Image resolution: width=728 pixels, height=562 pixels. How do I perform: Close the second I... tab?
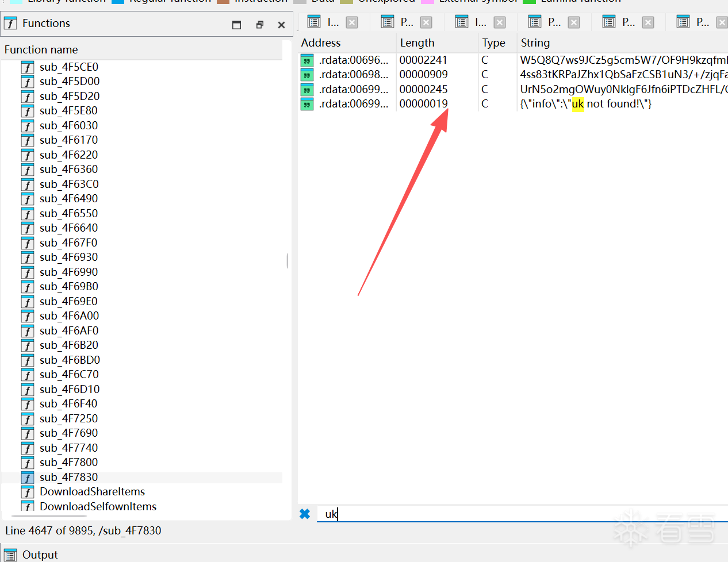[500, 22]
